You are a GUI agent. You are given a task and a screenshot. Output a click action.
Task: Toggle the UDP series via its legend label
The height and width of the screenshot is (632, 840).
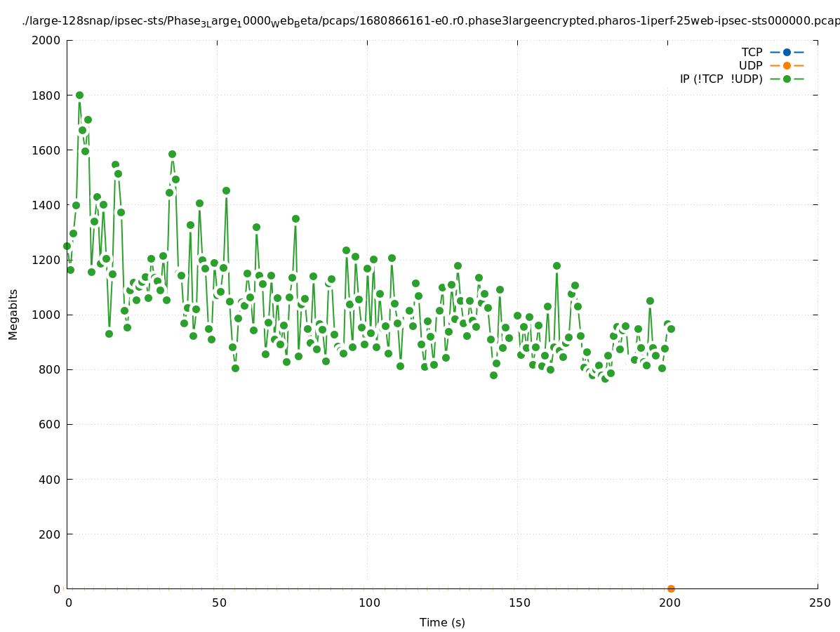click(750, 65)
